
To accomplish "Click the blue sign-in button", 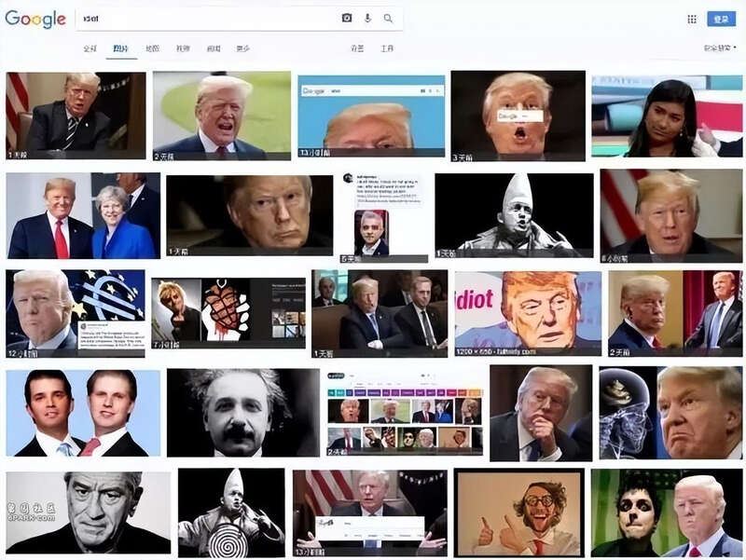I will click(721, 19).
